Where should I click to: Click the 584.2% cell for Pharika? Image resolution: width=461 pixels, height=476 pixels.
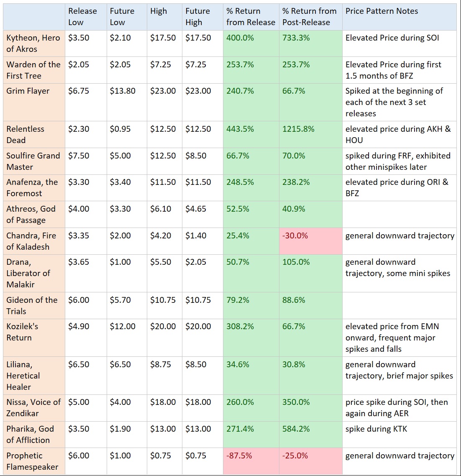pyautogui.click(x=296, y=429)
